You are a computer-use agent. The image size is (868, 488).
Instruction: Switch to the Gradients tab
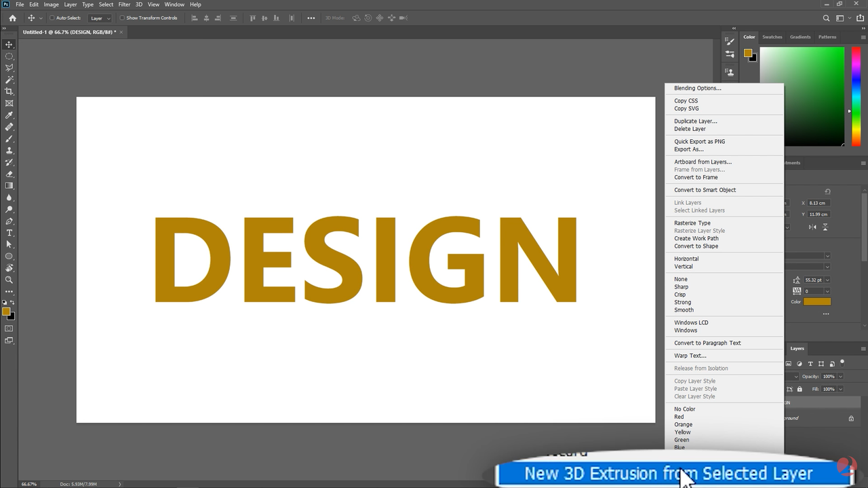tap(800, 37)
